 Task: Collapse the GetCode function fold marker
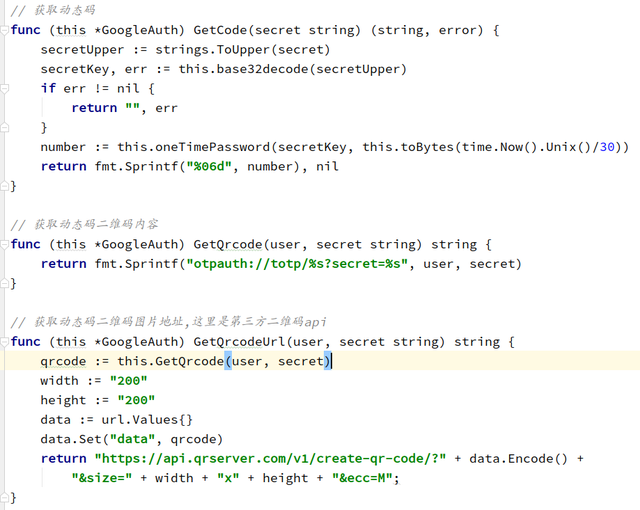coord(5,30)
